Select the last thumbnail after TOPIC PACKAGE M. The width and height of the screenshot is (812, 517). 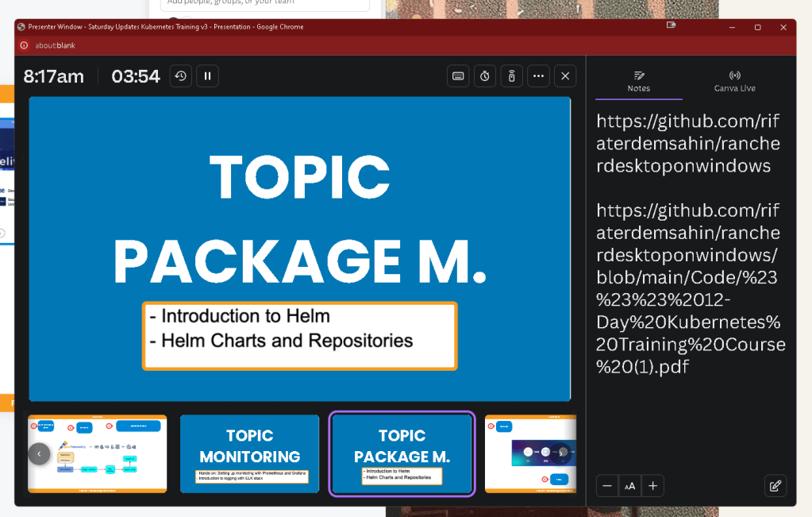coord(530,453)
